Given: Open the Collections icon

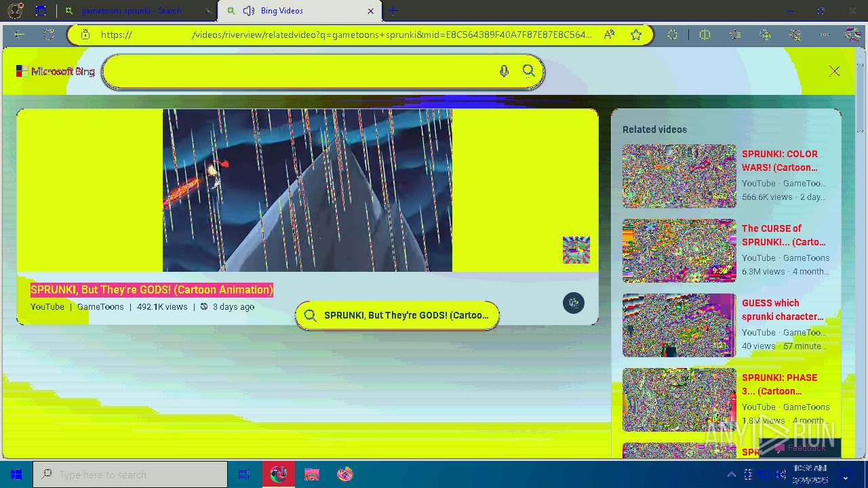Looking at the screenshot, I should [765, 35].
